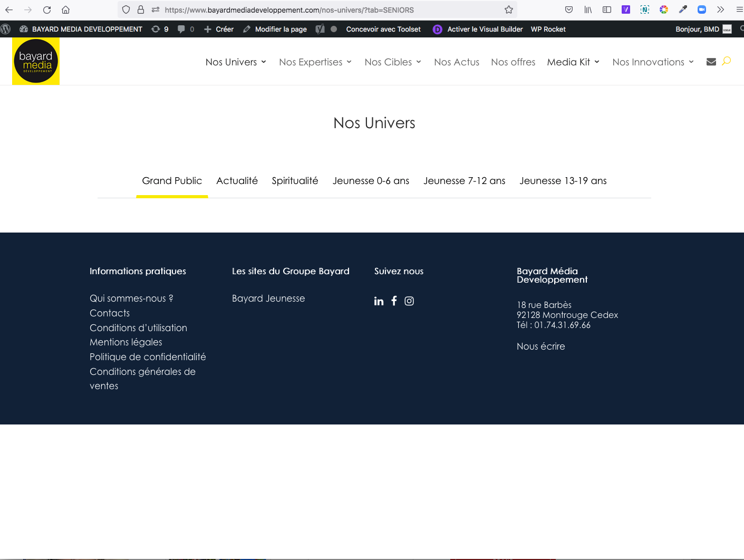Expand the Nos Univers menu
The image size is (744, 560).
(236, 62)
